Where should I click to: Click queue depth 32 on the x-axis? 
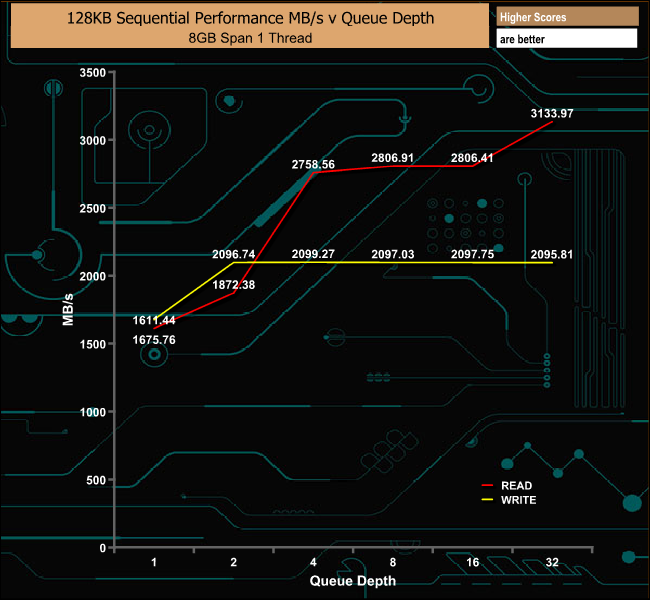point(552,562)
